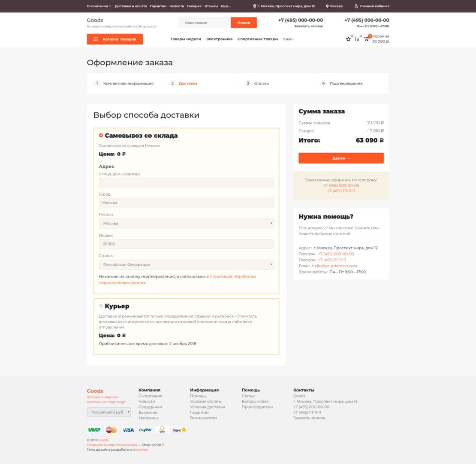Click the user account icon Личный кабинет
Screen dimensions: 476x464
[x=356, y=6]
